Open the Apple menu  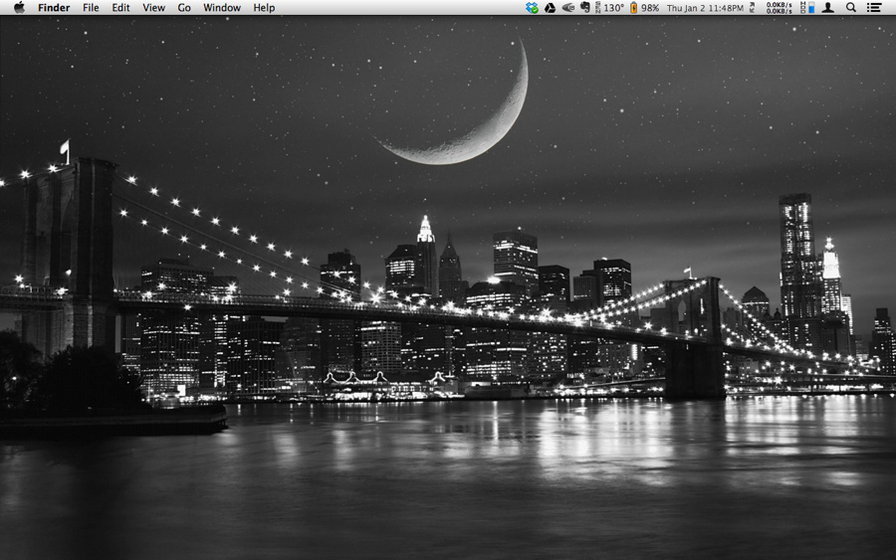(18, 7)
